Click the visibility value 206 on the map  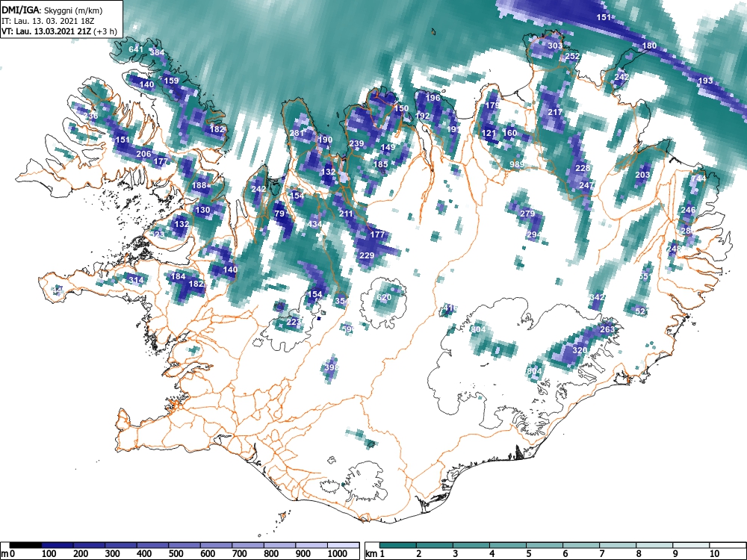click(143, 153)
